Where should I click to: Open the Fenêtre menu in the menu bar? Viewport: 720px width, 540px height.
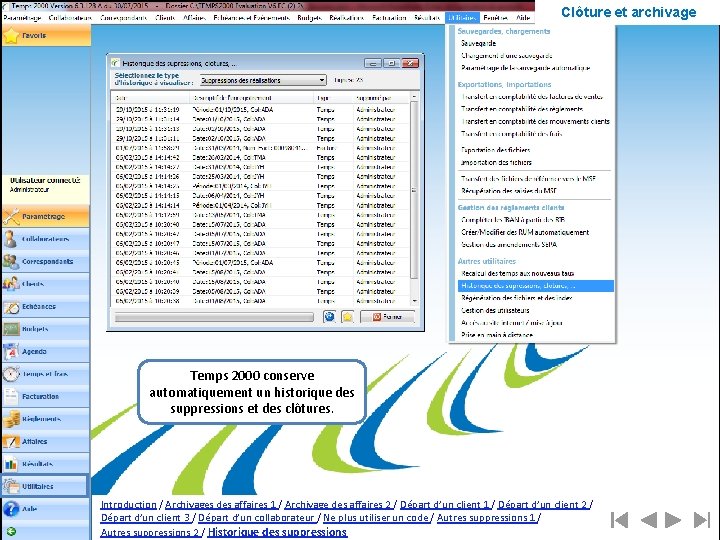point(495,17)
